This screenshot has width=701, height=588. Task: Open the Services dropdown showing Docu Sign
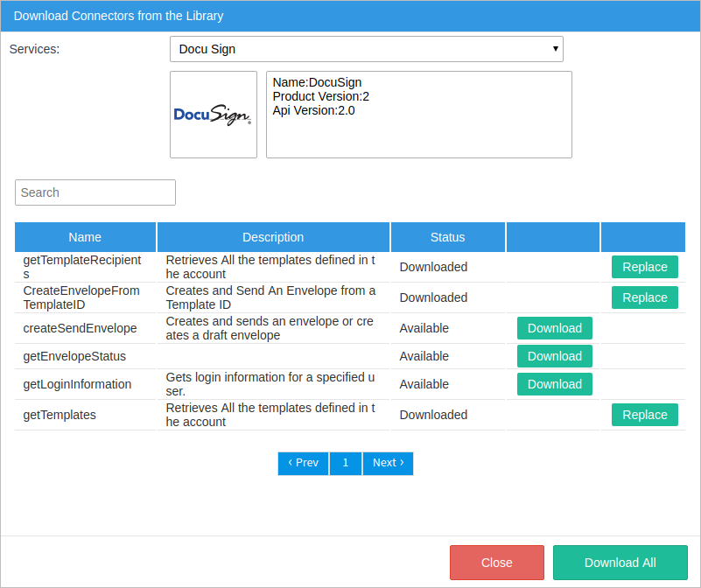(x=366, y=49)
